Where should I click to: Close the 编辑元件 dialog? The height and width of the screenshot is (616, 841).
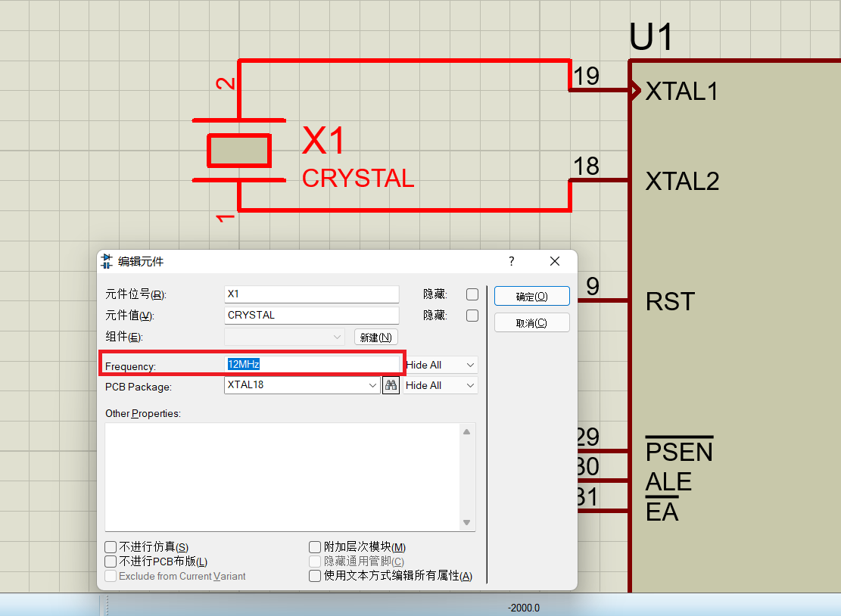555,261
